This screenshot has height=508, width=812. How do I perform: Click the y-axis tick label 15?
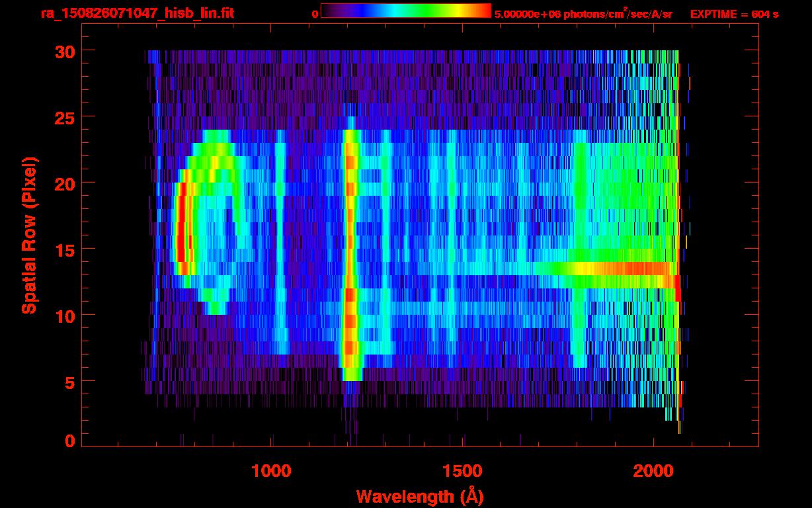click(64, 249)
